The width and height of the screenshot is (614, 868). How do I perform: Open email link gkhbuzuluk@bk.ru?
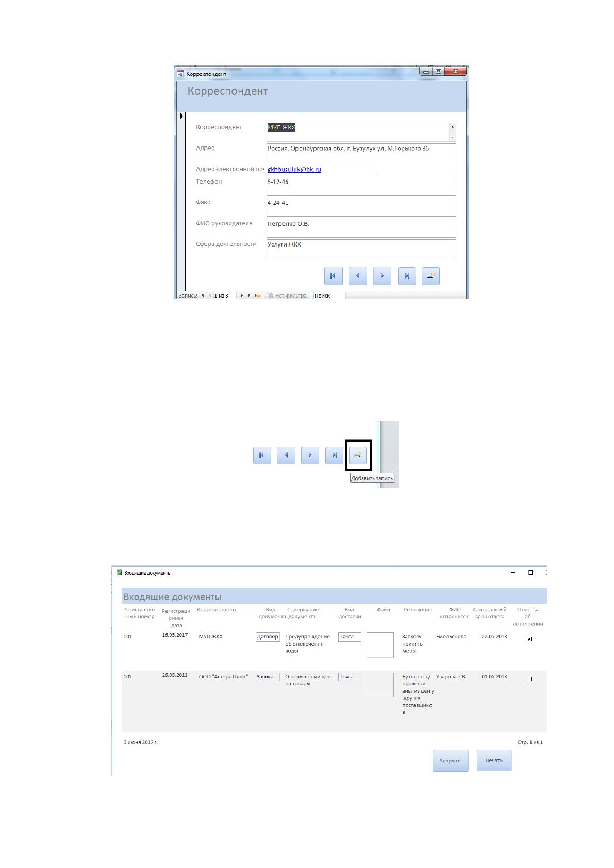(294, 169)
